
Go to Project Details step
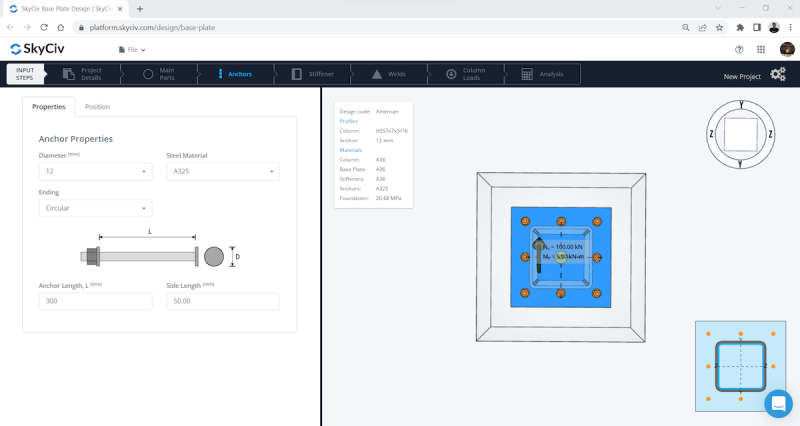(x=83, y=74)
